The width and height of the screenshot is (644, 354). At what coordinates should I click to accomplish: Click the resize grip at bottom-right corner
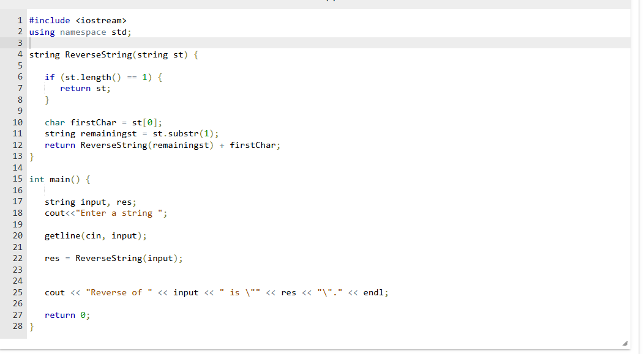624,343
